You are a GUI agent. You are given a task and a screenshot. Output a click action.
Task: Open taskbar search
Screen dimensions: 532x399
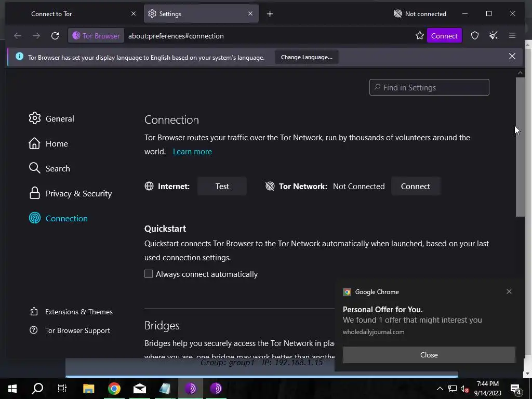tap(37, 388)
